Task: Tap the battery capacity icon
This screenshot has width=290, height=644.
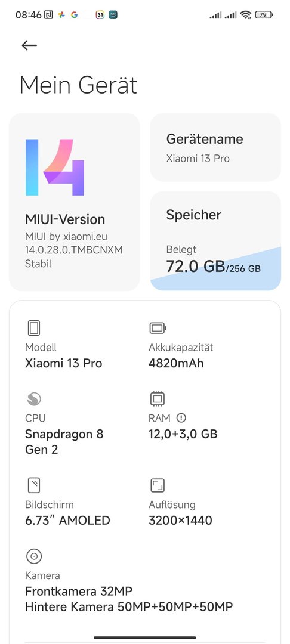Action: (x=158, y=328)
